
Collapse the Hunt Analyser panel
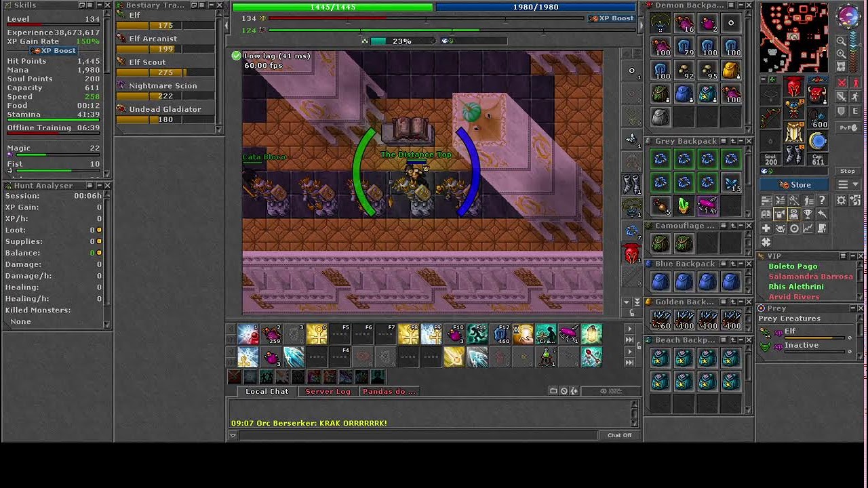(98, 186)
